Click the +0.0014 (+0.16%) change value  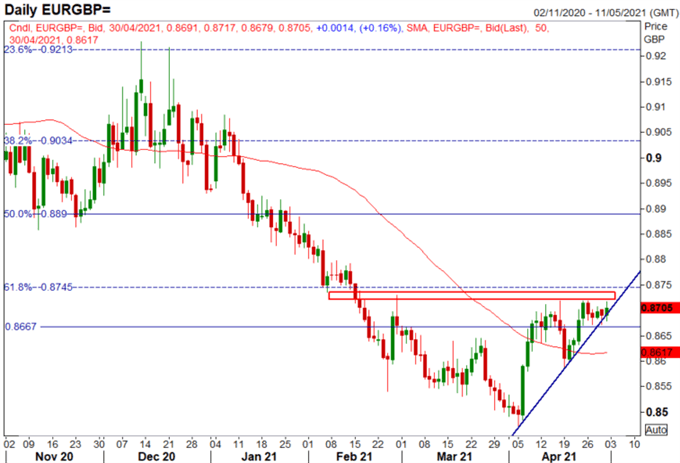(x=360, y=28)
